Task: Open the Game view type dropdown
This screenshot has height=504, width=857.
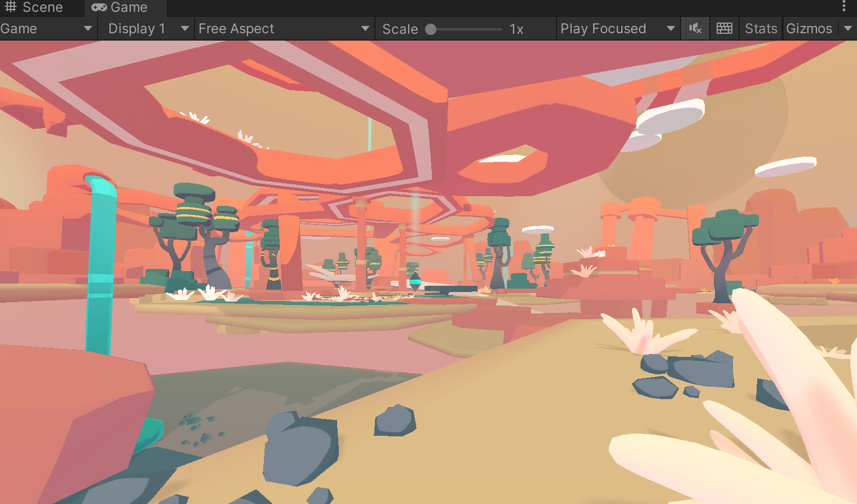Action: point(46,28)
